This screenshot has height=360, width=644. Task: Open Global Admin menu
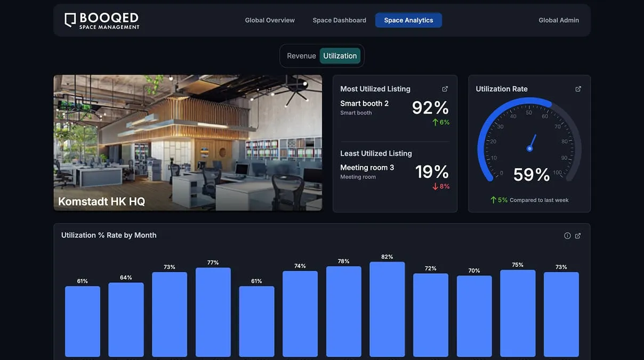(559, 20)
